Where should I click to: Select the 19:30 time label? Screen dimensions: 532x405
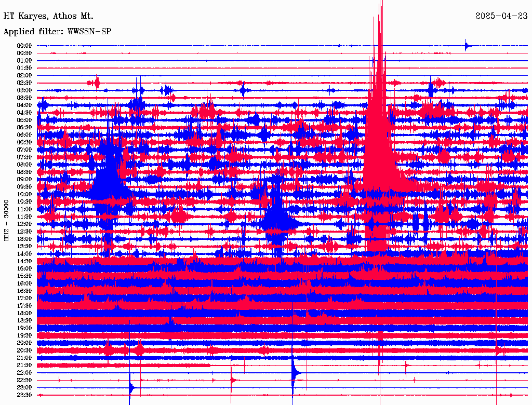pyautogui.click(x=24, y=335)
